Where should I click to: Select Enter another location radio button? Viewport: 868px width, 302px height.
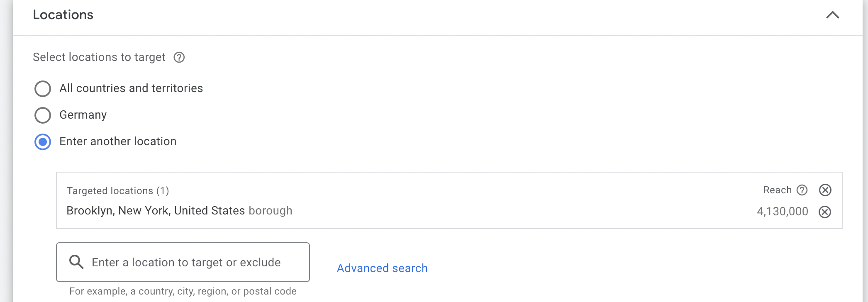43,142
